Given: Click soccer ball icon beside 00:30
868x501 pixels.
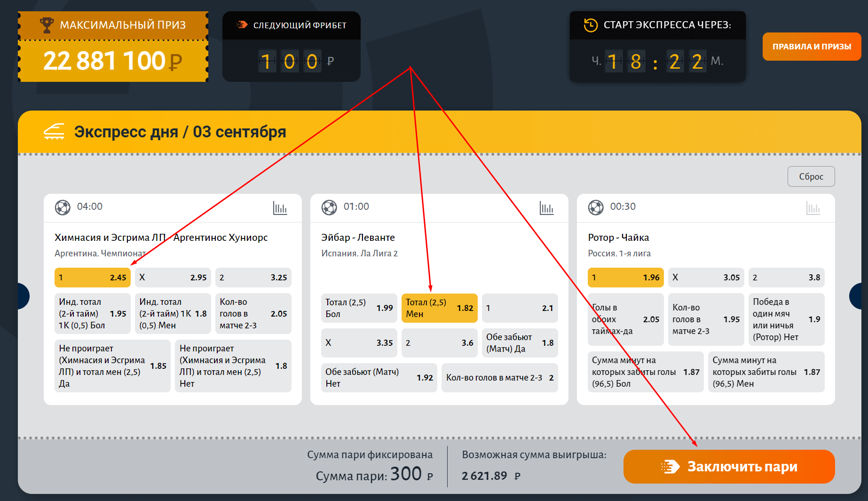Looking at the screenshot, I should pos(596,207).
